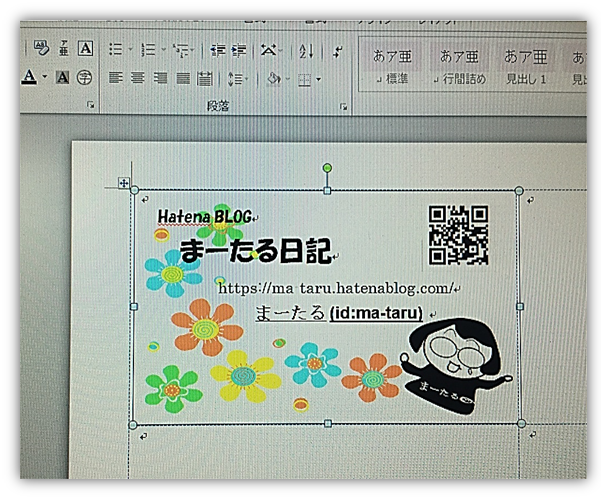Viewport: 601px width, 504px height.
Task: Center align the text
Action: (138, 78)
